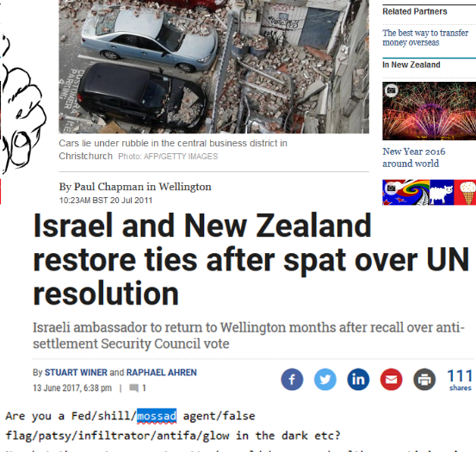Click the fireworks thumbnail image
The height and width of the screenshot is (452, 476).
click(x=429, y=111)
